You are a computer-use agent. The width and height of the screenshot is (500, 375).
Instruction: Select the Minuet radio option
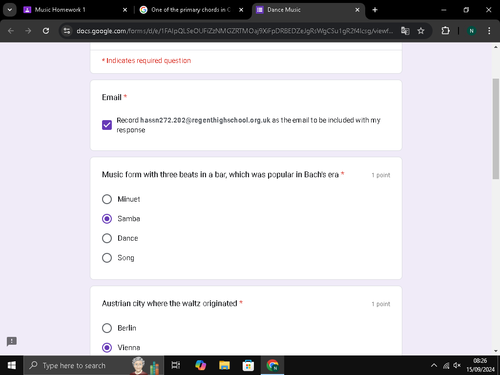point(107,199)
